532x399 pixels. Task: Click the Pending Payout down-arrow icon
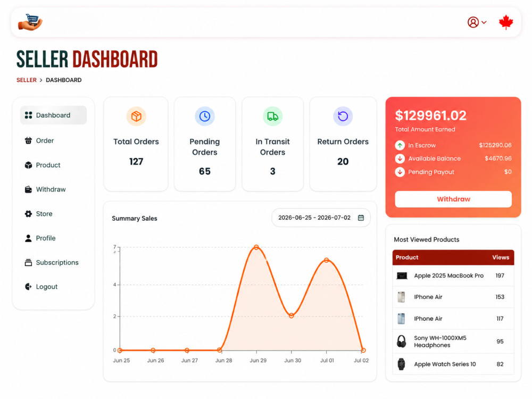click(400, 172)
